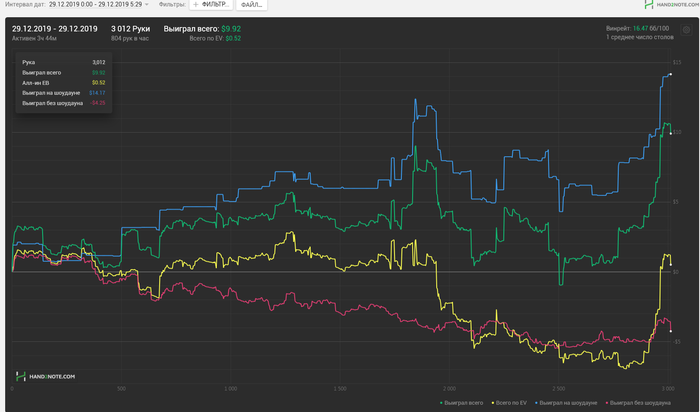Image resolution: width=700 pixels, height=412 pixels.
Task: Open the graph settings gear icon
Action: click(x=686, y=30)
